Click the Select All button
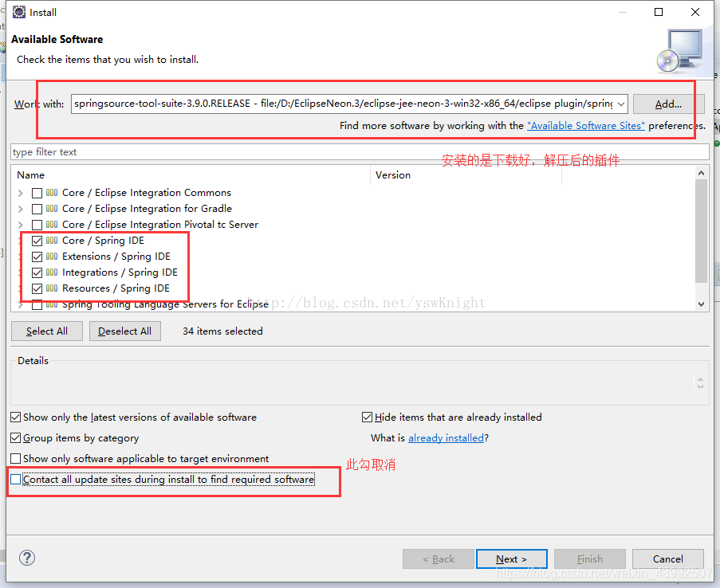Viewport: 720px width, 588px height. tap(47, 331)
